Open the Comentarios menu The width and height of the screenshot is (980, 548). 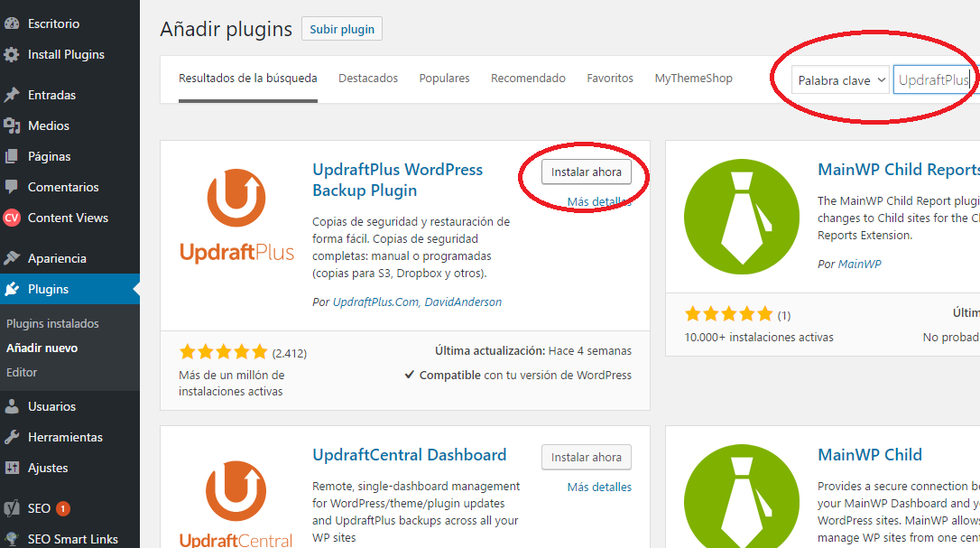click(63, 187)
